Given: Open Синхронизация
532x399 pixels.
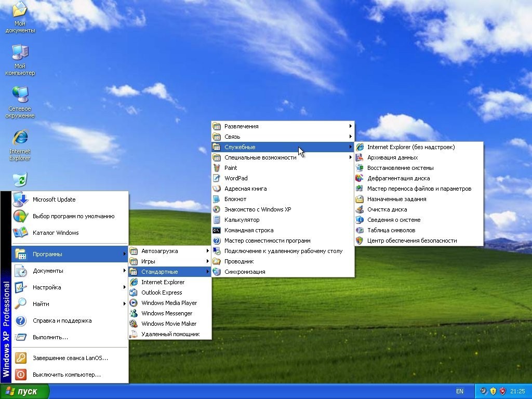Looking at the screenshot, I should [x=283, y=272].
